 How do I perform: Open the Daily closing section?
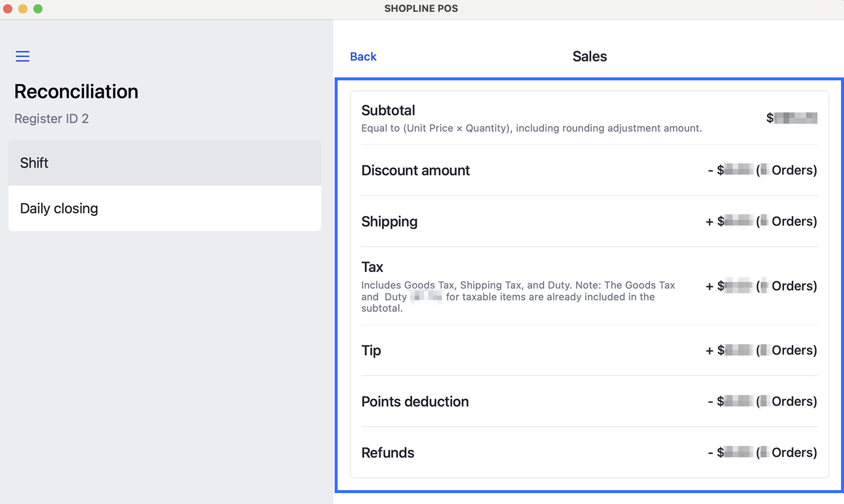164,208
